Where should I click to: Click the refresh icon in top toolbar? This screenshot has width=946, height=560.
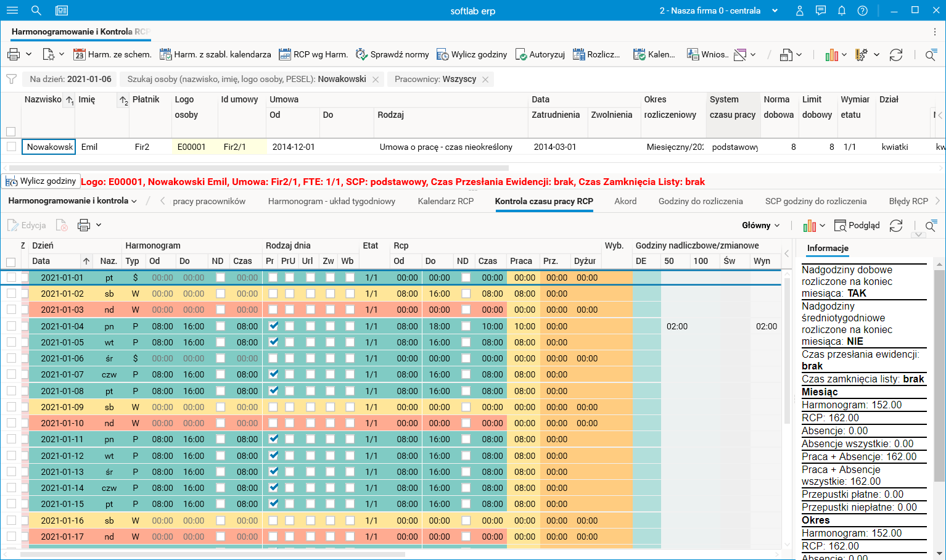tap(896, 55)
